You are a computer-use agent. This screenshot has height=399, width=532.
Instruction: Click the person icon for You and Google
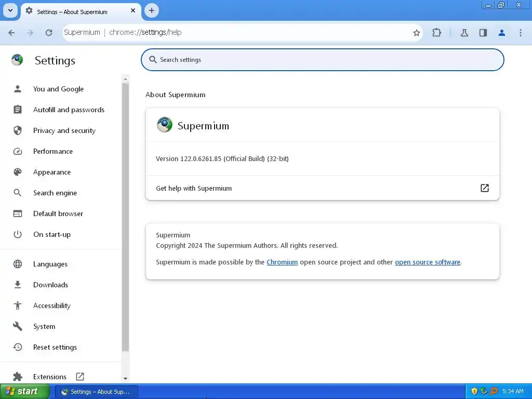point(18,89)
